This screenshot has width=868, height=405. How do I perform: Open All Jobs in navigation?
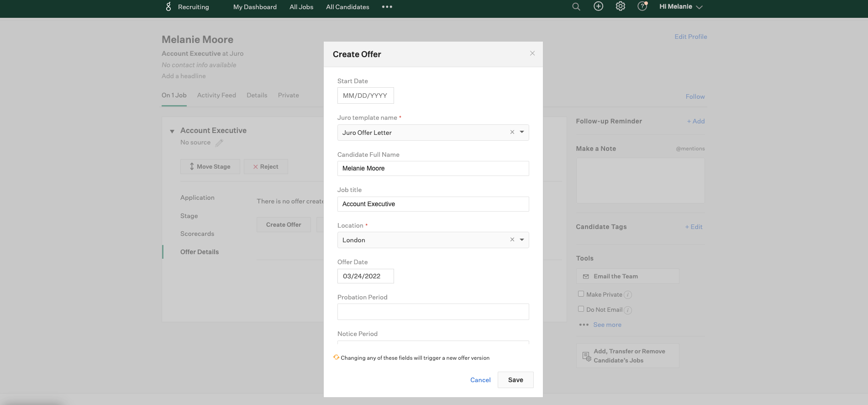[301, 7]
